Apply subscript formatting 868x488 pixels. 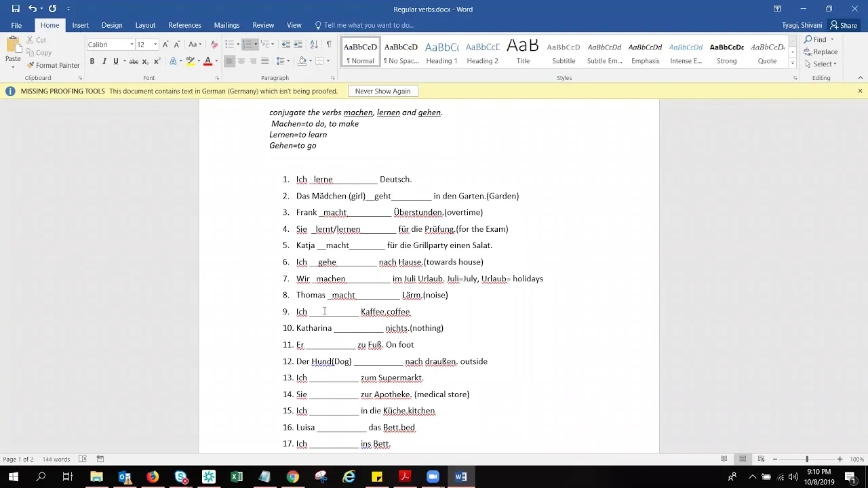(145, 61)
